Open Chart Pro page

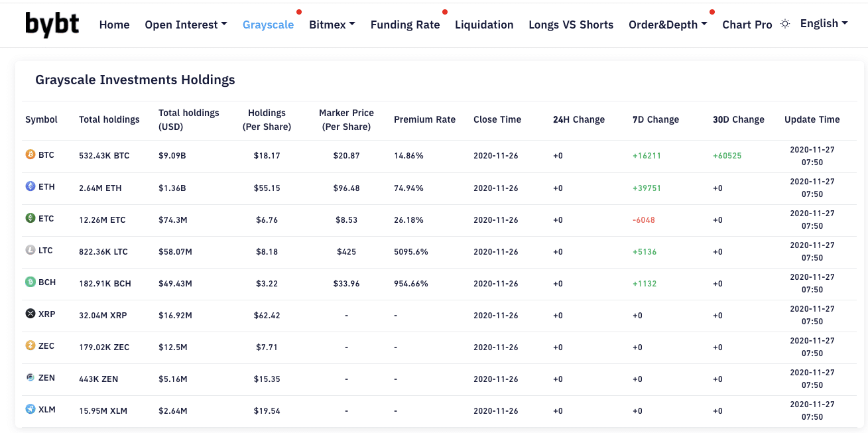[747, 25]
